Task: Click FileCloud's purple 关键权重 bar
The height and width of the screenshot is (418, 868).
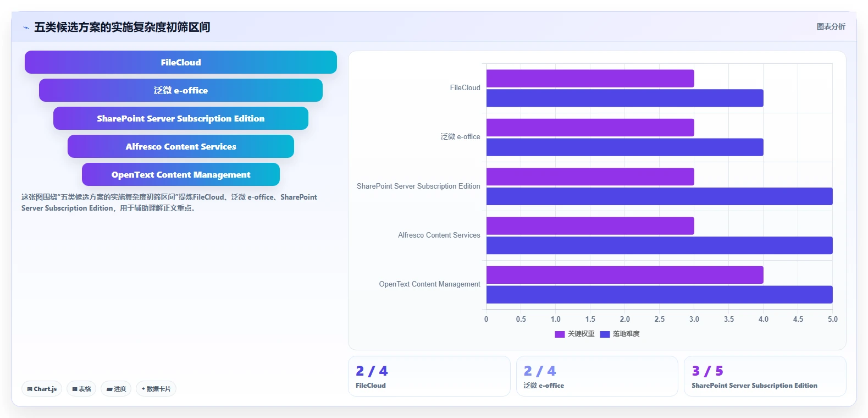Action: [590, 78]
